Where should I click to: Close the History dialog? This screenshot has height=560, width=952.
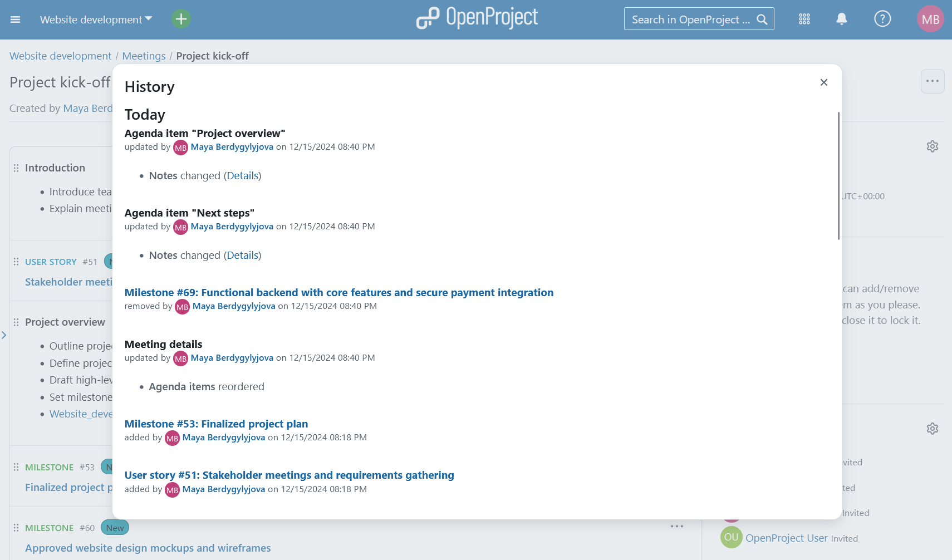pyautogui.click(x=824, y=82)
